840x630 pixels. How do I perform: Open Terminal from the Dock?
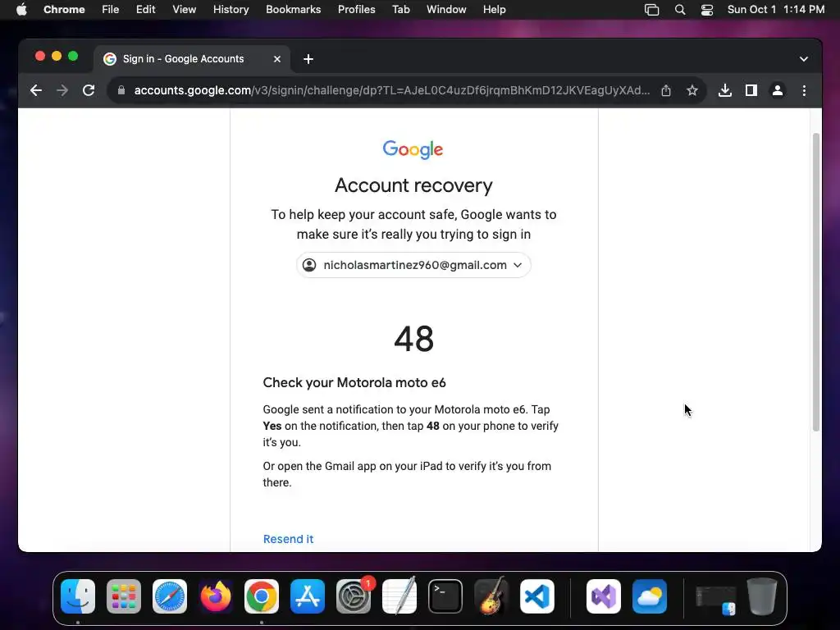[445, 596]
